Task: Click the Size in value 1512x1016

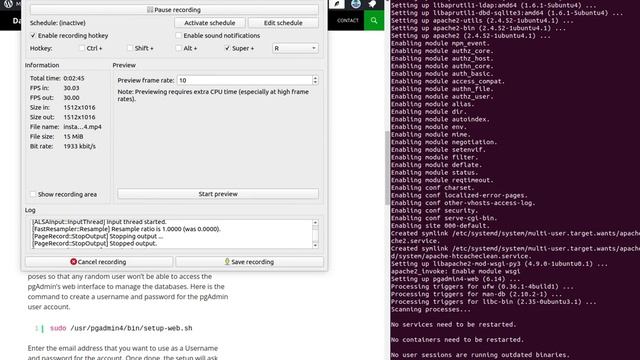Action: pyautogui.click(x=79, y=107)
